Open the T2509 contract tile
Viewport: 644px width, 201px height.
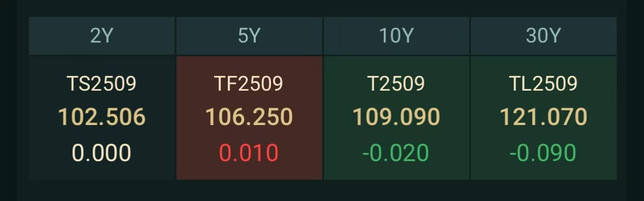pos(397,117)
